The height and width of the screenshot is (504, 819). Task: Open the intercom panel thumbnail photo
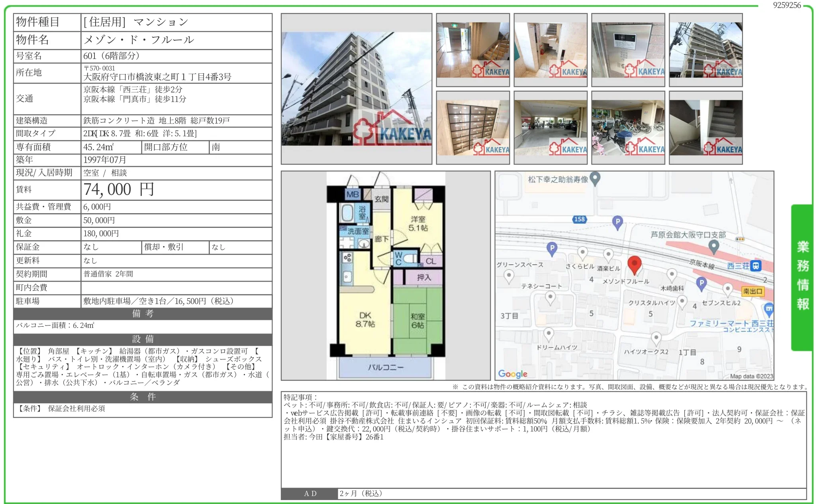[628, 50]
